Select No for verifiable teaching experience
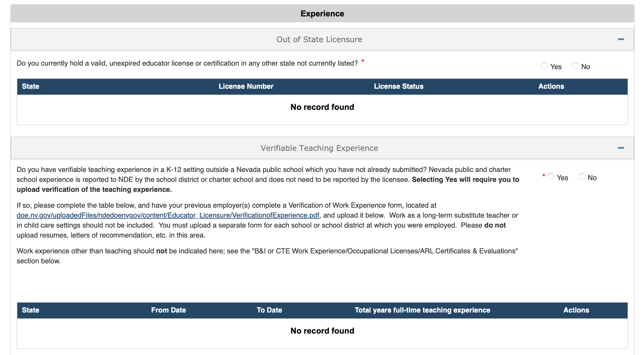The width and height of the screenshot is (644, 355). pyautogui.click(x=582, y=177)
